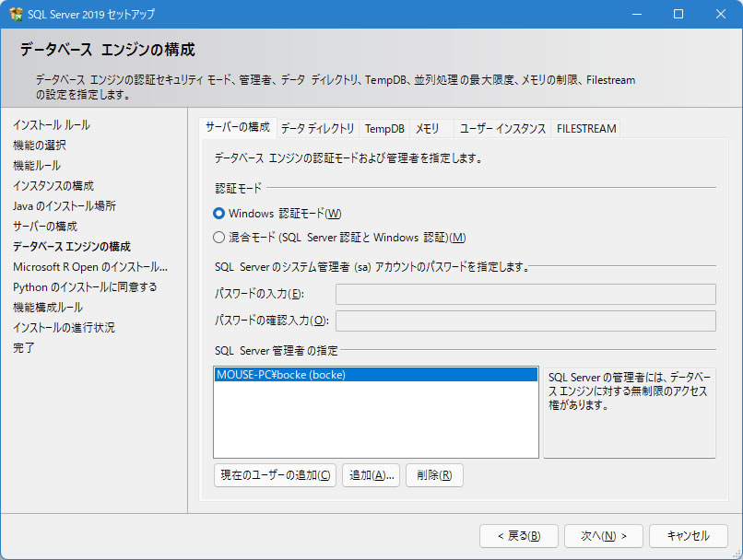Go to the FILESTREAM tab
This screenshot has height=560, width=743.
586,129
